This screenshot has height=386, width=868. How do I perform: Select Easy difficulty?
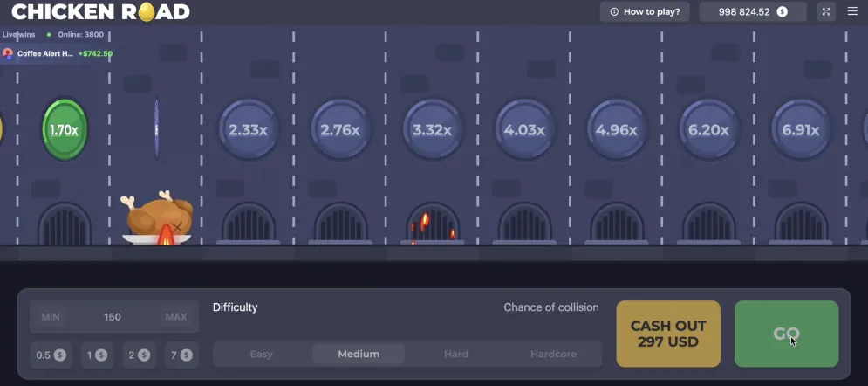coord(261,354)
